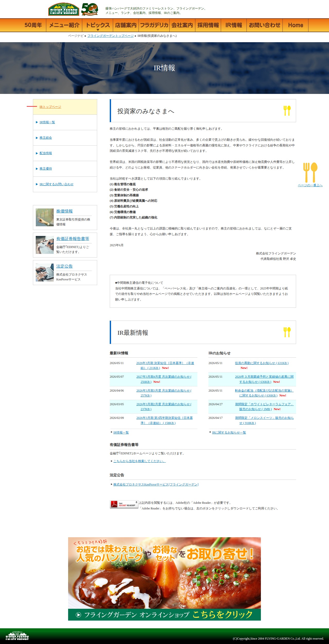Select 会社案内 in the navigation bar
The width and height of the screenshot is (329, 644).
182,25
